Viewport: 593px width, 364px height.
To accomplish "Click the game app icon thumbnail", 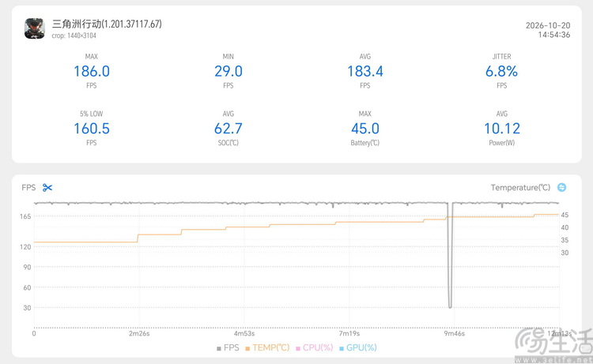I will [x=35, y=28].
